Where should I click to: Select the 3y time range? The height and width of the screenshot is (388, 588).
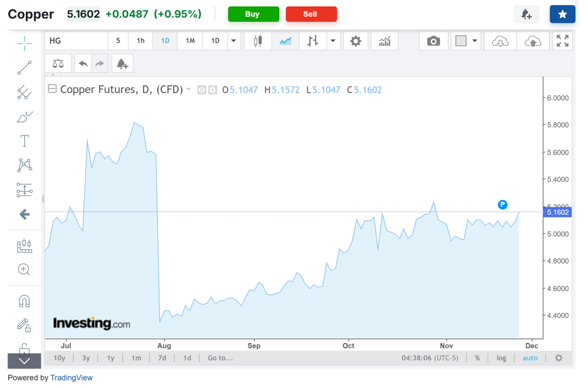(86, 358)
